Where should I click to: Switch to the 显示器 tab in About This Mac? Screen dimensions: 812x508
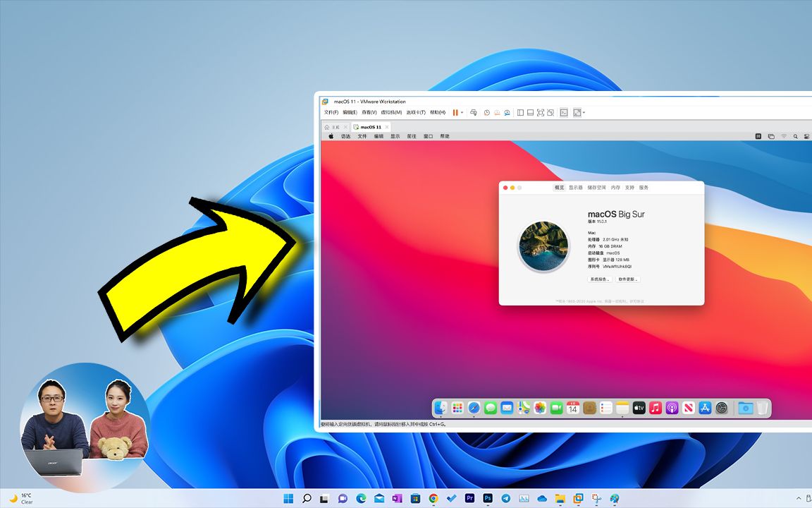[575, 188]
